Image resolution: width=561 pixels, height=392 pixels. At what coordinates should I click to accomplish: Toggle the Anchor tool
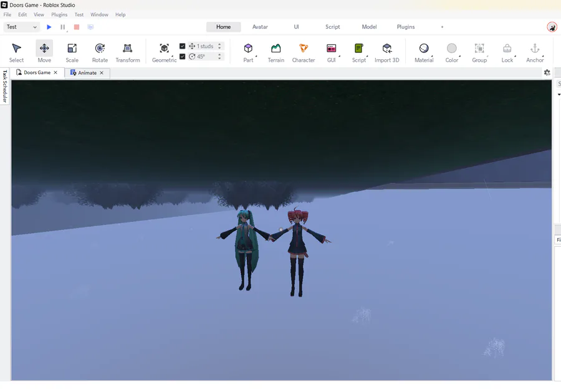[x=535, y=52]
